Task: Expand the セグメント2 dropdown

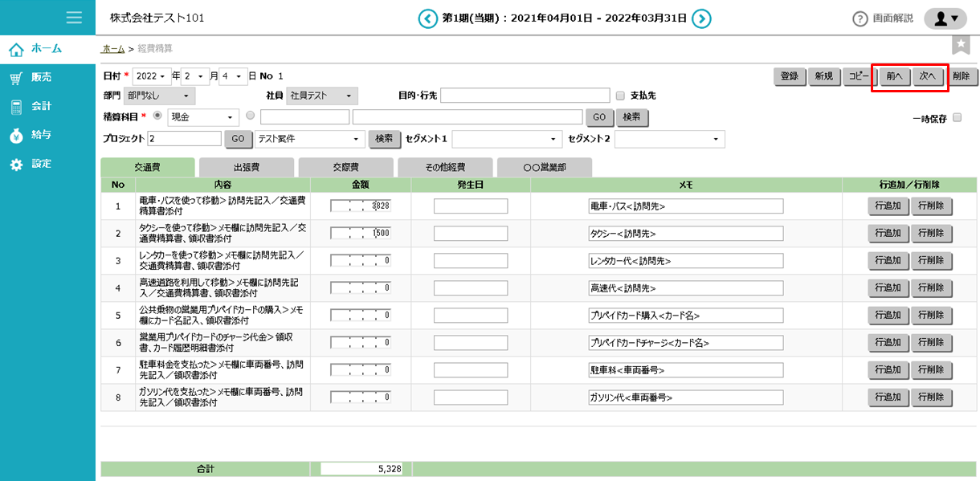Action: tap(670, 140)
